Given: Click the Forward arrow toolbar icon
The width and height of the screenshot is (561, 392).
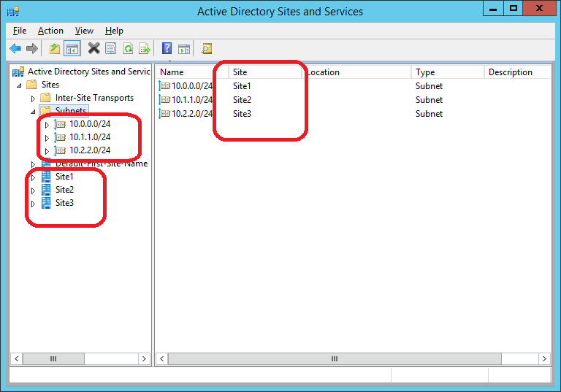Looking at the screenshot, I should (32, 48).
